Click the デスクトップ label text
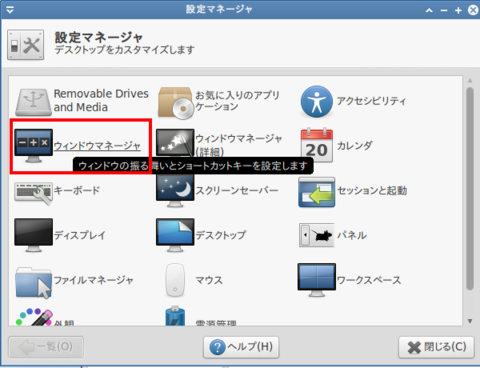 point(221,235)
